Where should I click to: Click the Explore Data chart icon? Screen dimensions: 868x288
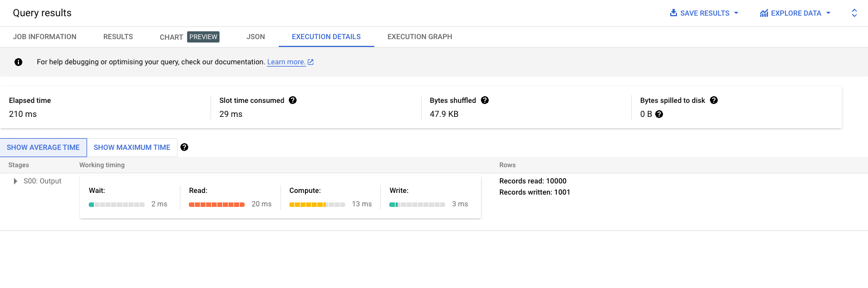click(764, 13)
